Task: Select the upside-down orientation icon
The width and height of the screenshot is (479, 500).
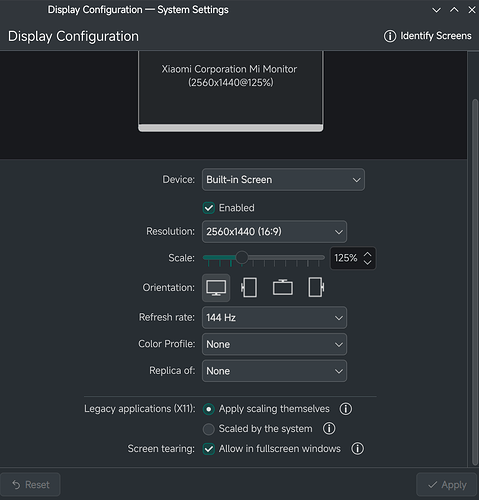Action: point(283,288)
